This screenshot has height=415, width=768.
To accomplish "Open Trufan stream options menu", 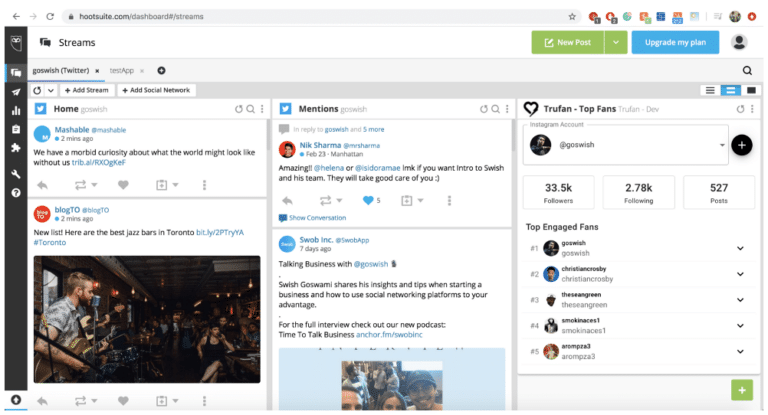I will pyautogui.click(x=752, y=109).
